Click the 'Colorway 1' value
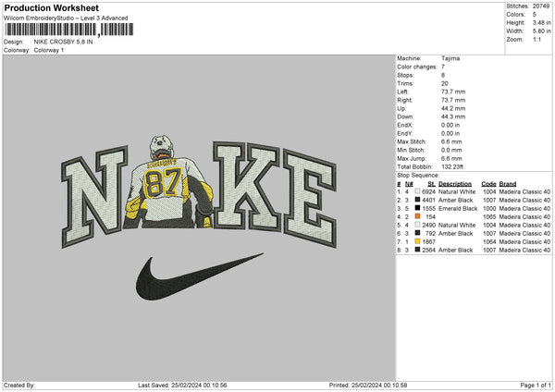 coord(49,50)
